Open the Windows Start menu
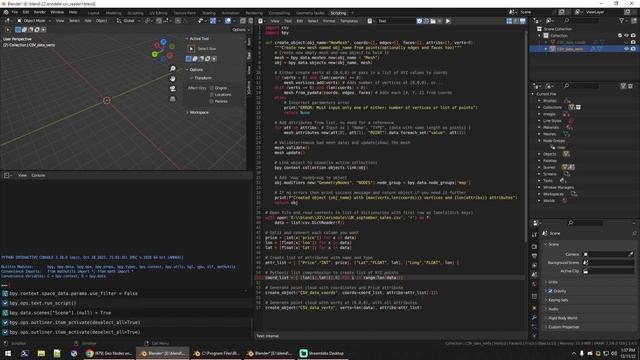The height and width of the screenshot is (360, 640). point(8,353)
